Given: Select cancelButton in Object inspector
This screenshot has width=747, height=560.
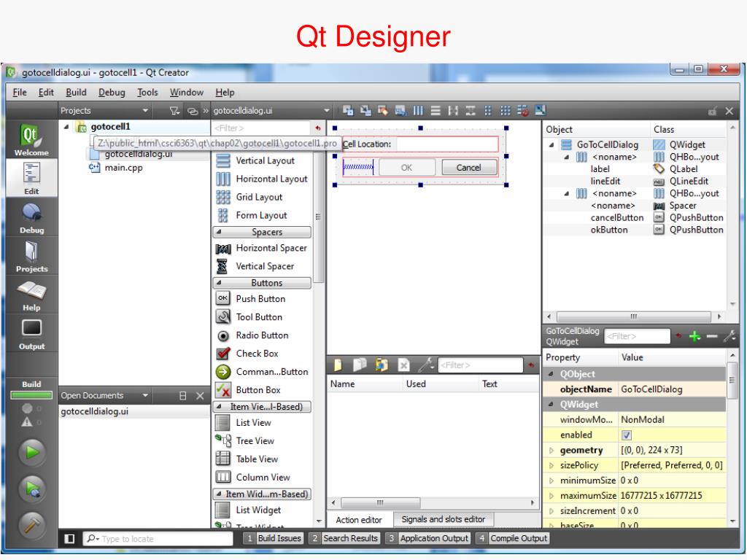Looking at the screenshot, I should pos(617,217).
